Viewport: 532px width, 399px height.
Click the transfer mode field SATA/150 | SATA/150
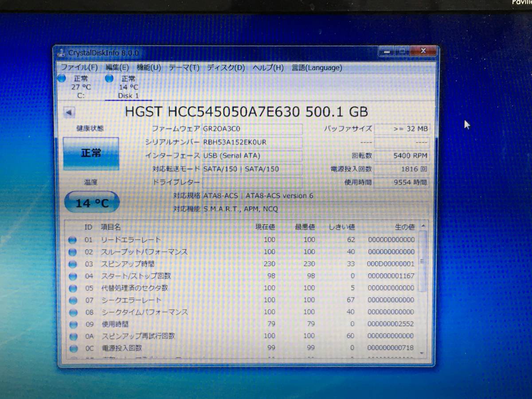(x=252, y=169)
